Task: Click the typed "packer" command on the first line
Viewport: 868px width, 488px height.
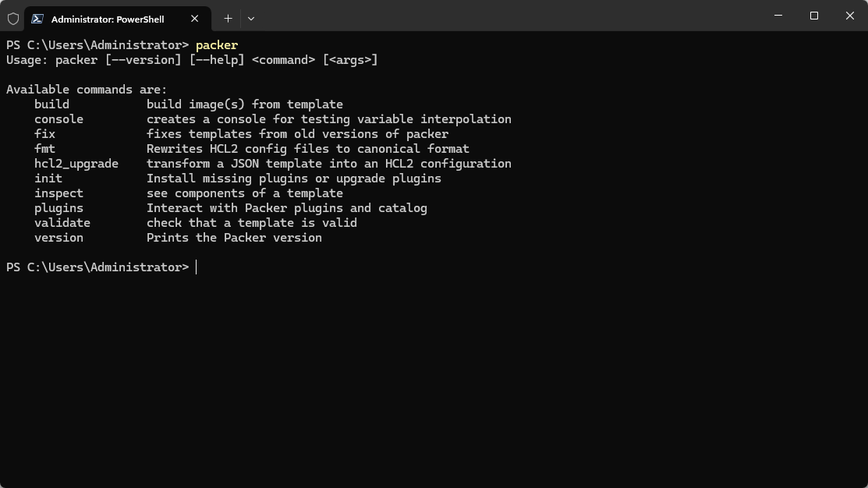Action: tap(217, 45)
